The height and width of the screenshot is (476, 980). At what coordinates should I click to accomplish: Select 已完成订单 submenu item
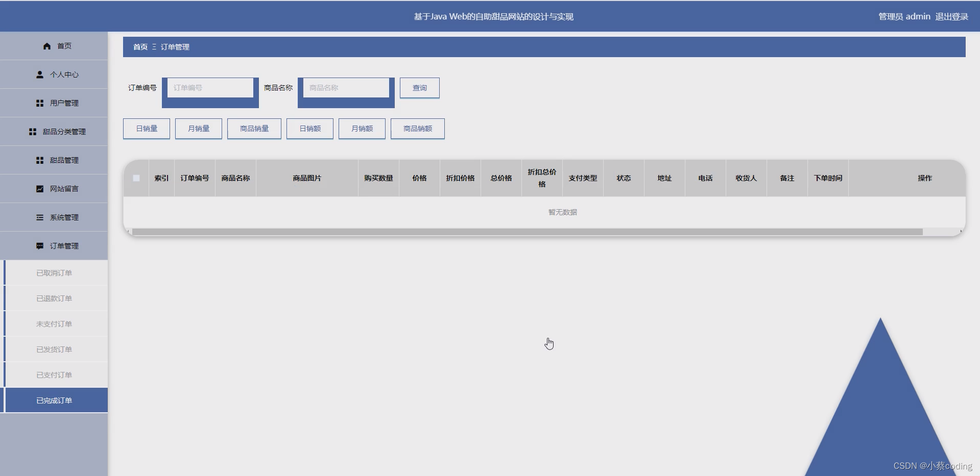click(54, 400)
